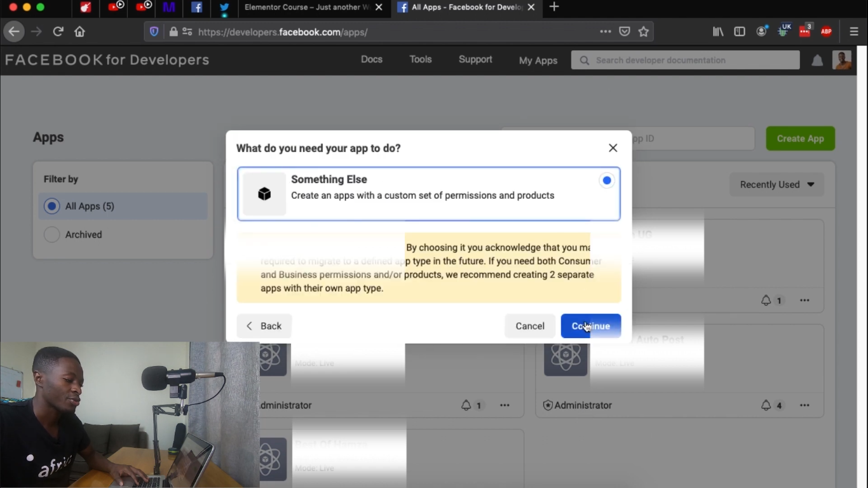Image resolution: width=868 pixels, height=488 pixels.
Task: Open the My Apps menu
Action: 538,60
